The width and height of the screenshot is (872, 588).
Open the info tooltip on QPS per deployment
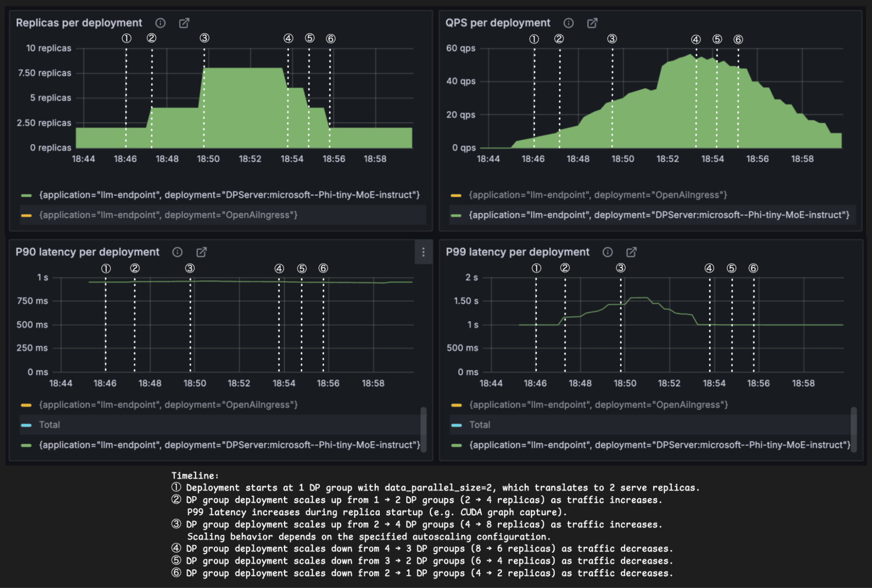[x=569, y=23]
